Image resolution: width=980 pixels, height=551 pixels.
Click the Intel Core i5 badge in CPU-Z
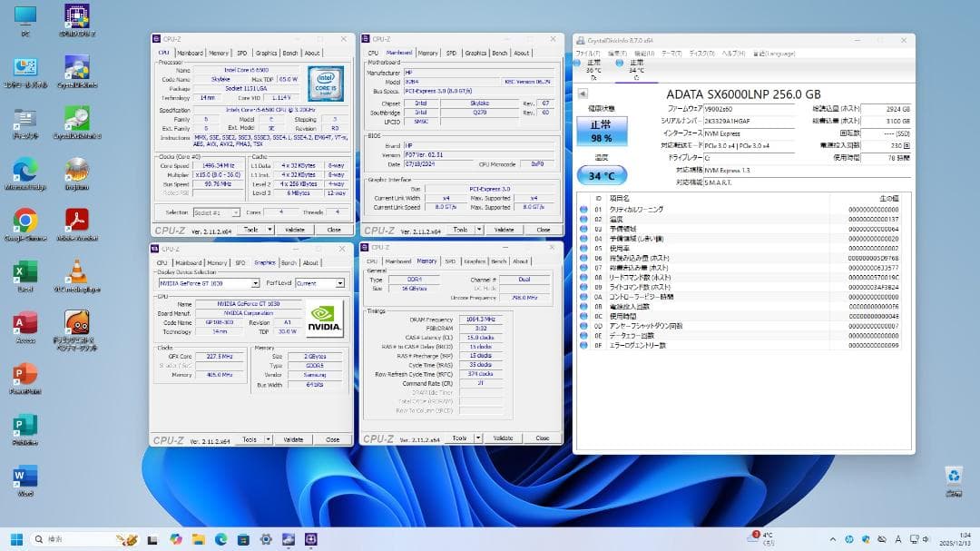tap(325, 82)
